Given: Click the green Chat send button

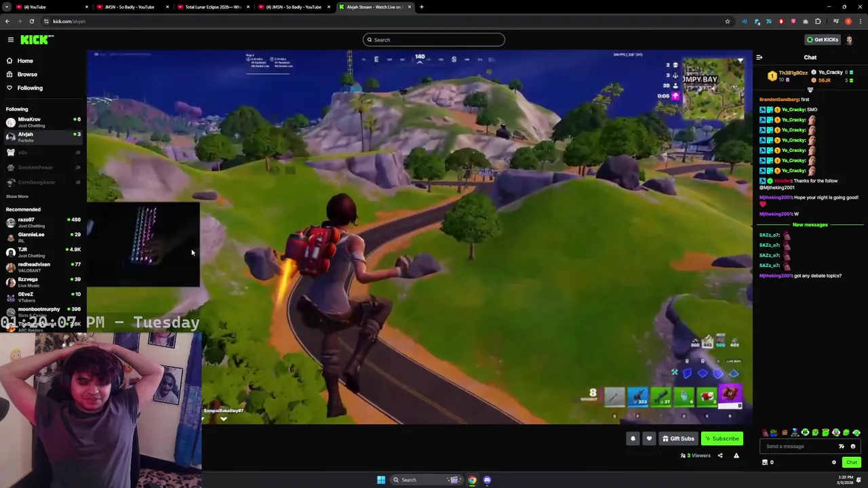Looking at the screenshot, I should [852, 462].
